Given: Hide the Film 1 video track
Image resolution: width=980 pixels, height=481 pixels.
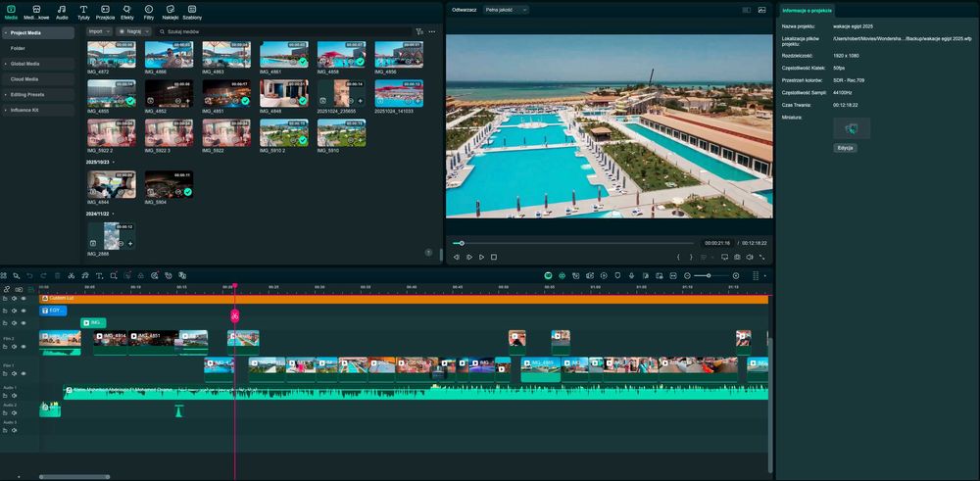Looking at the screenshot, I should (x=24, y=373).
